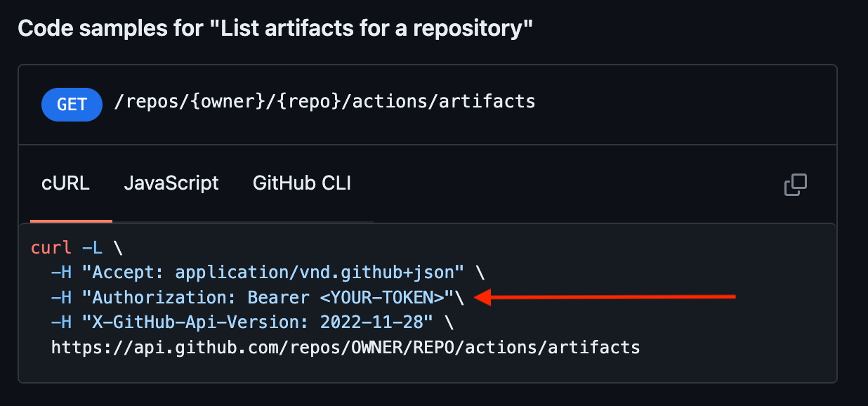This screenshot has height=406, width=868.
Task: Click the heading Code samples for List artifacts
Action: click(275, 28)
